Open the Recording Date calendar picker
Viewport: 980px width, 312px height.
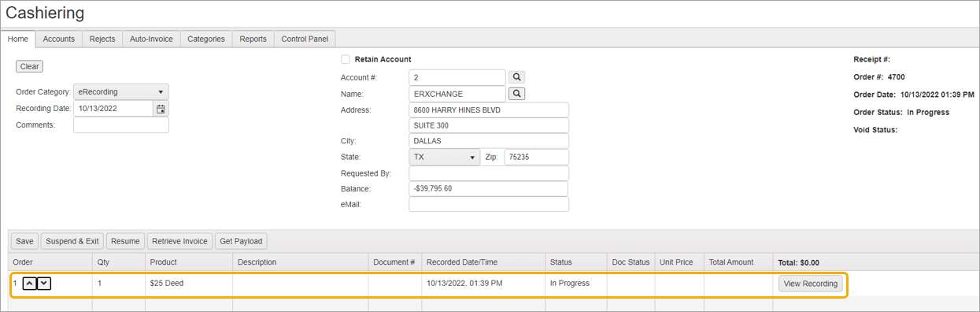[161, 109]
